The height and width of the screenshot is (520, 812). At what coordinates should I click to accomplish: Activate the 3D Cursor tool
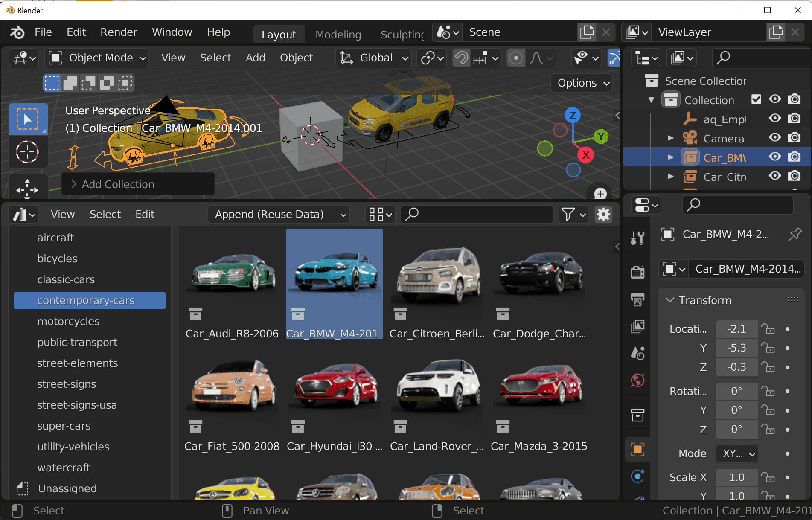point(27,152)
